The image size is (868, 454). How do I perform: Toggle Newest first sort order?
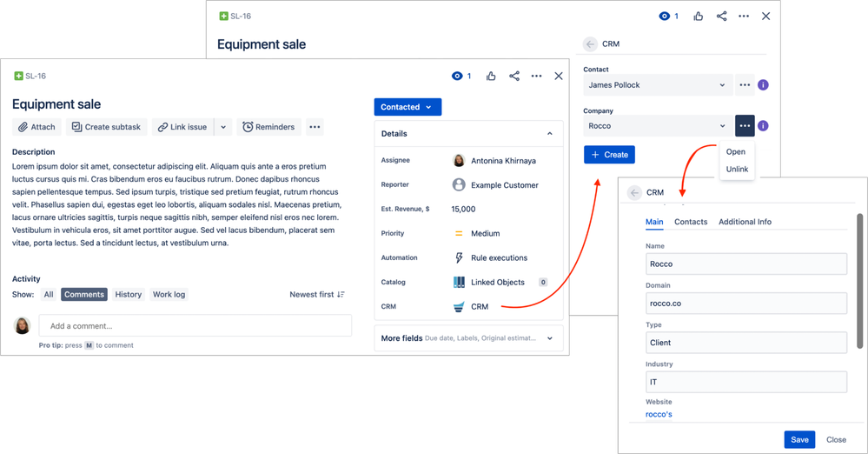coord(317,294)
